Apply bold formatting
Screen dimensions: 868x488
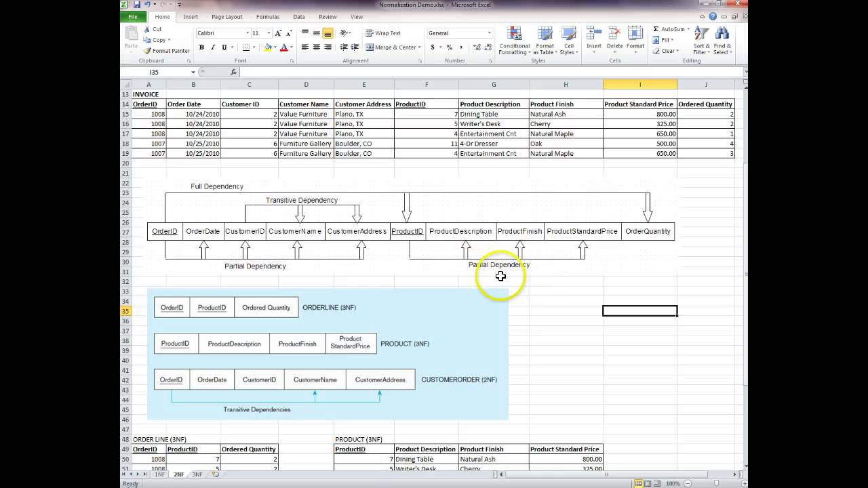click(x=201, y=47)
